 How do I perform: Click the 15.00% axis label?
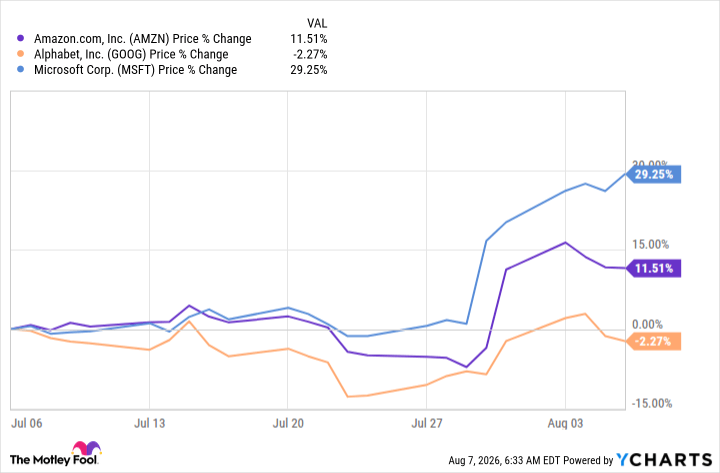[x=650, y=245]
